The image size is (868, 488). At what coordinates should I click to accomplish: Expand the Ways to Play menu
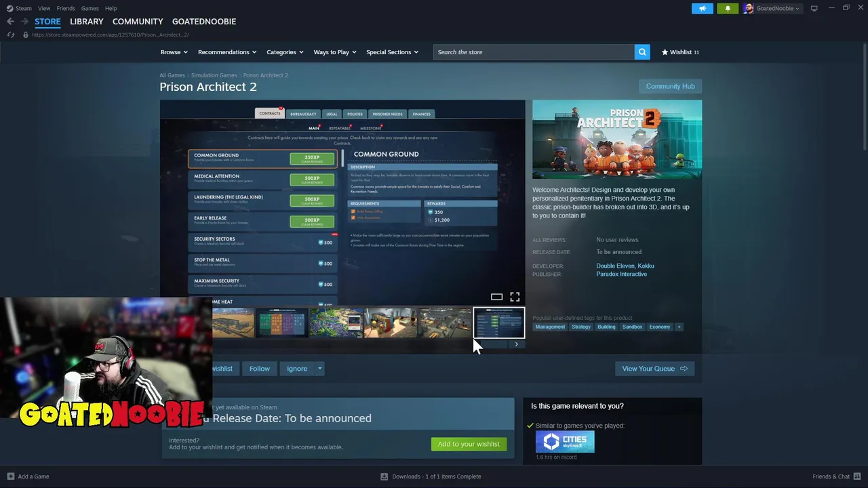(x=335, y=52)
